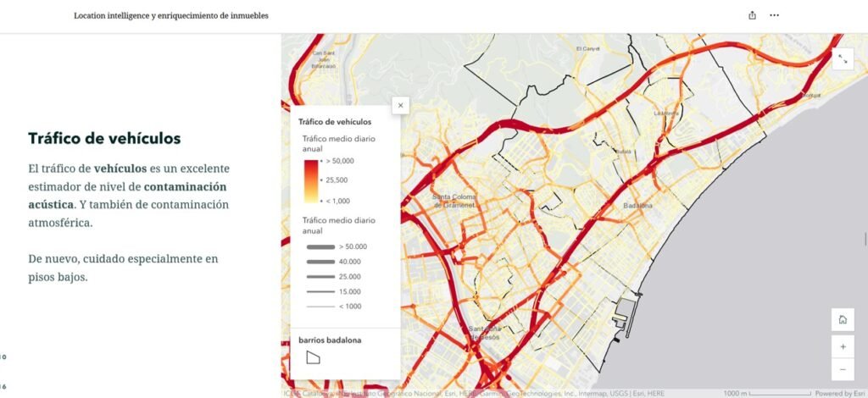Click the '25.000' line width legend entry
Screen dimensions: 868x398
pyautogui.click(x=333, y=276)
